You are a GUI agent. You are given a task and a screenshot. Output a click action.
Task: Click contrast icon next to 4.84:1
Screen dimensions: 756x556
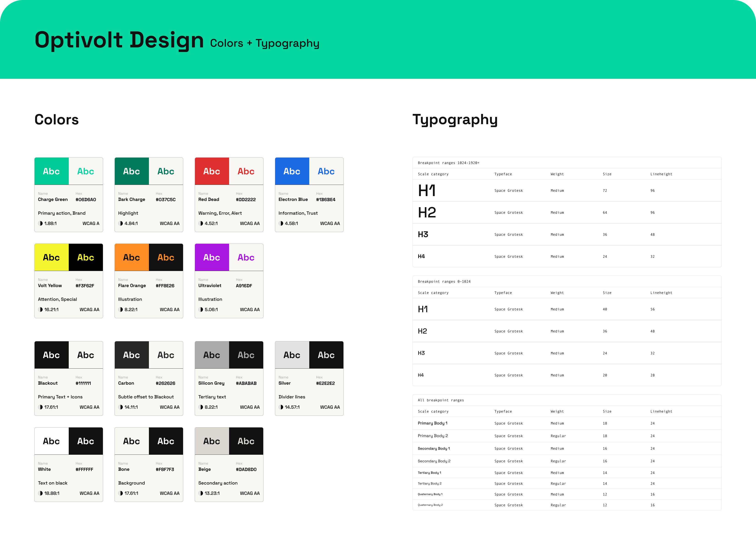121,224
